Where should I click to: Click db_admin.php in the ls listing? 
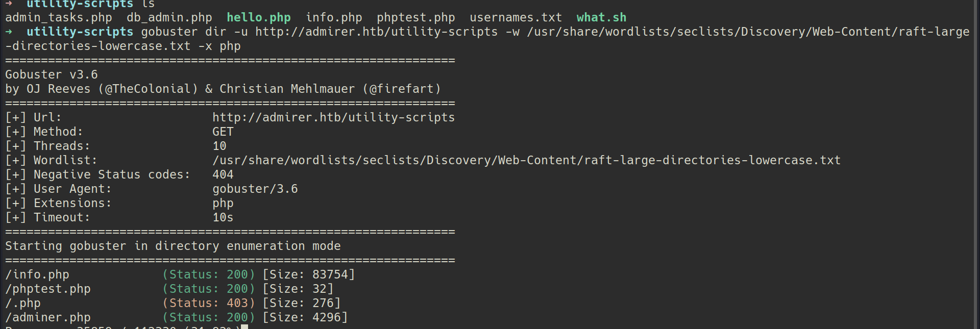click(x=169, y=18)
